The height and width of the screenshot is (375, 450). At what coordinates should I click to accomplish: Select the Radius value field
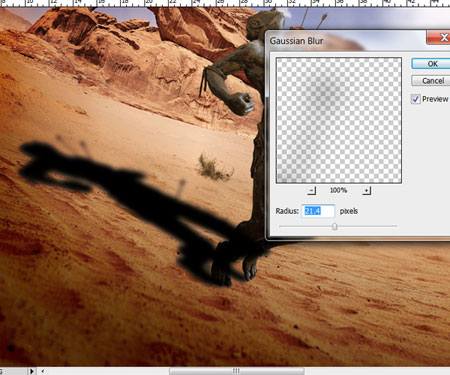pos(318,211)
